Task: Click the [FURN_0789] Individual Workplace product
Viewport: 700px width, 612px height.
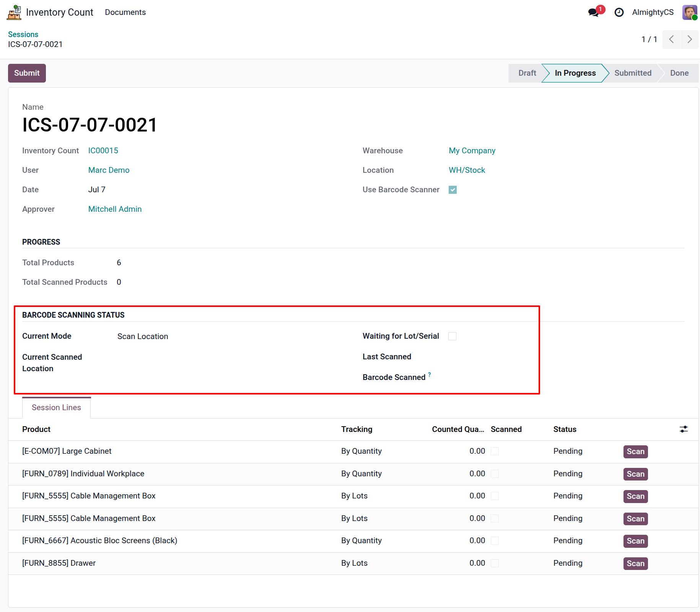Action: [x=83, y=474]
